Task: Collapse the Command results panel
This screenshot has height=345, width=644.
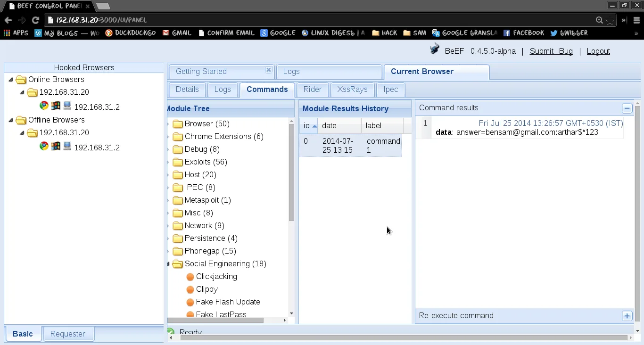Action: click(627, 108)
